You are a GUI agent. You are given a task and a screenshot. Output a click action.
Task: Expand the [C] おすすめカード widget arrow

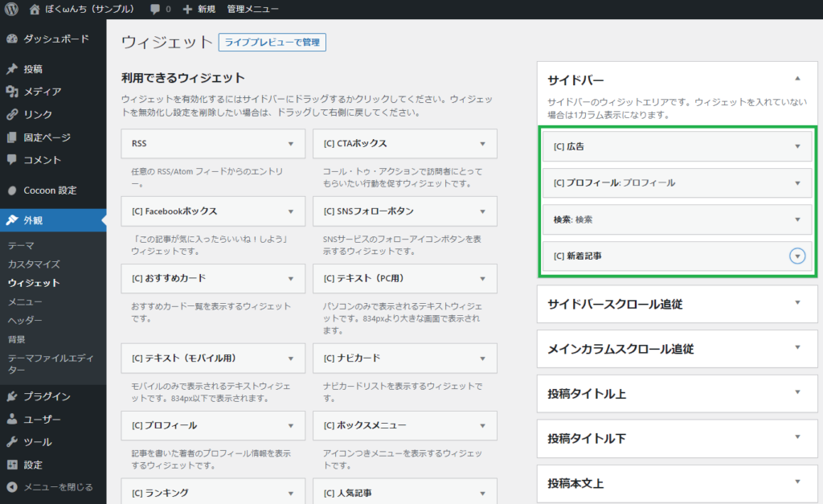[291, 279]
